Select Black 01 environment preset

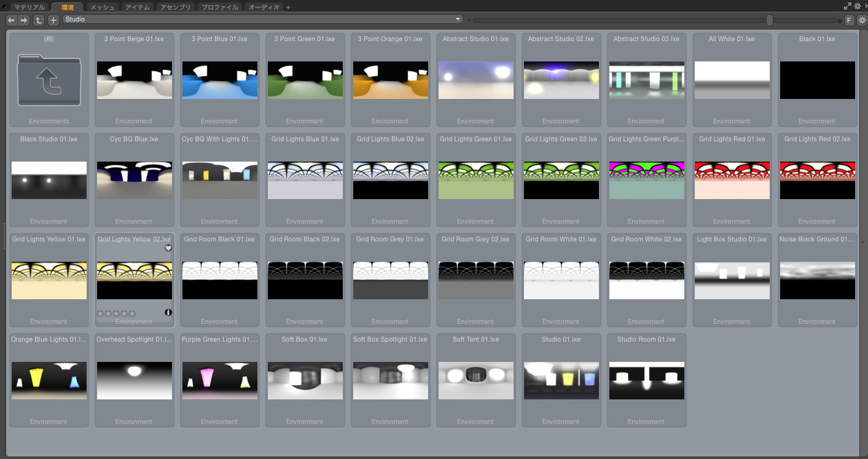pos(817,80)
